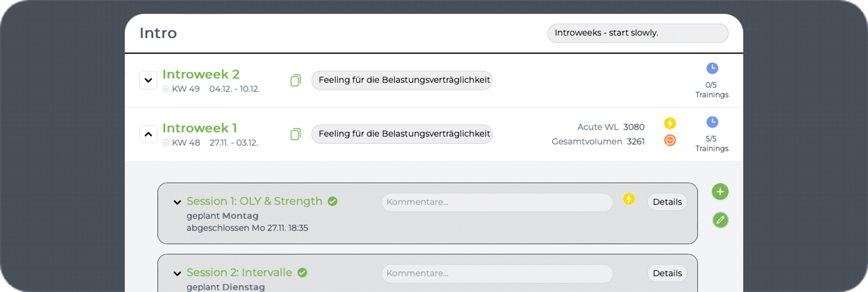This screenshot has height=292, width=868.
Task: Click the calendar icon beside KW 49
Action: (x=166, y=89)
